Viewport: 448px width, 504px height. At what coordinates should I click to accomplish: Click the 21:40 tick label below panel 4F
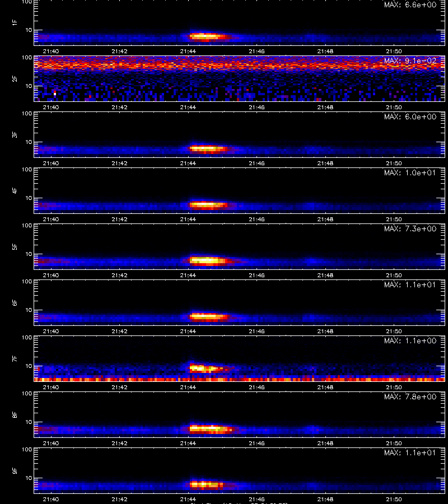tap(51, 219)
